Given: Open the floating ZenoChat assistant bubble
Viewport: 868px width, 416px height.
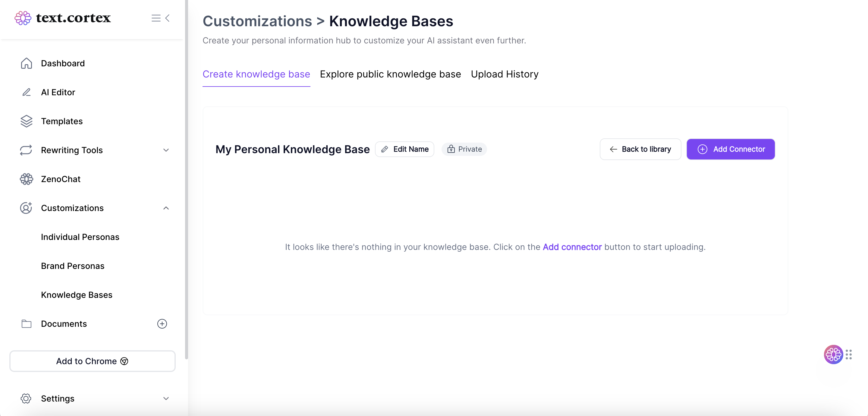Looking at the screenshot, I should [833, 354].
